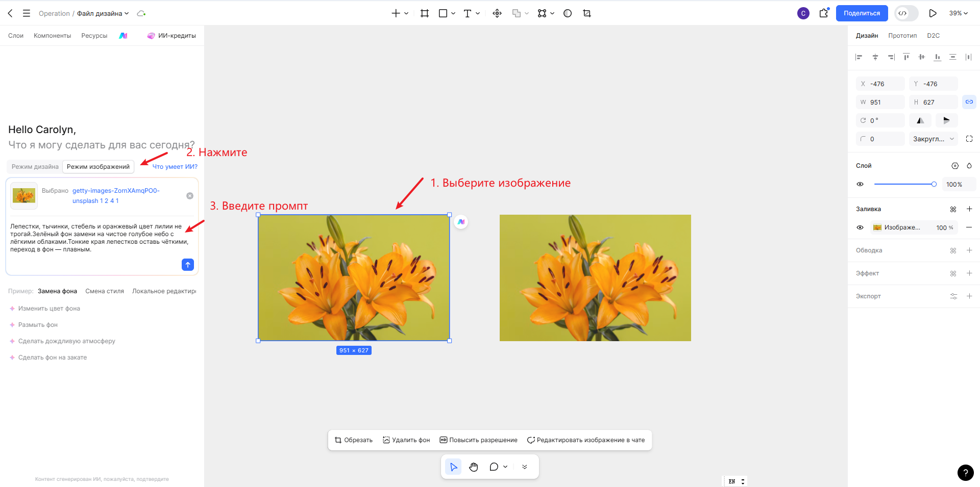Open the Что умеет ИИ? link
The height and width of the screenshot is (487, 980).
[175, 167]
